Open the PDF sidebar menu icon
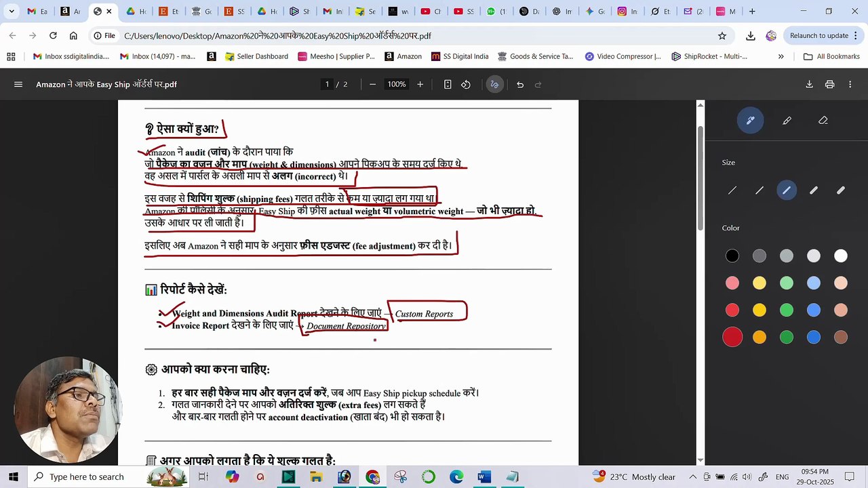The width and height of the screenshot is (868, 488). click(18, 85)
